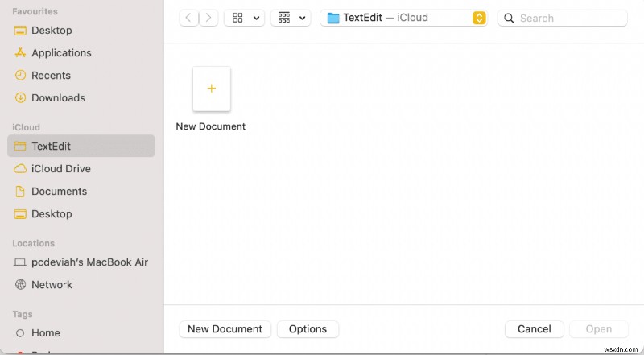The image size is (644, 355).
Task: Cancel the open dialog
Action: point(534,329)
